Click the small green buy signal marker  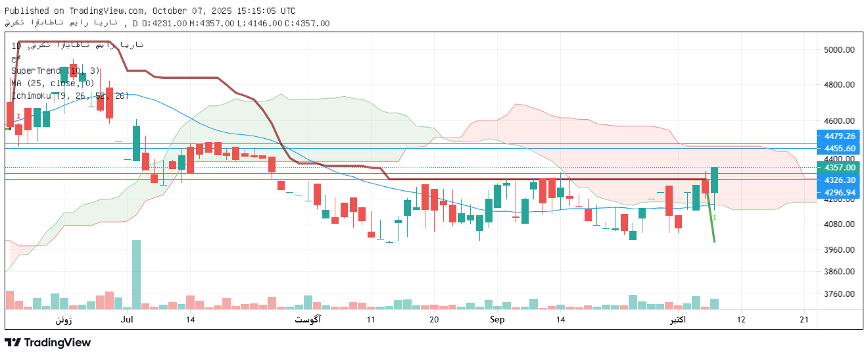(x=714, y=217)
